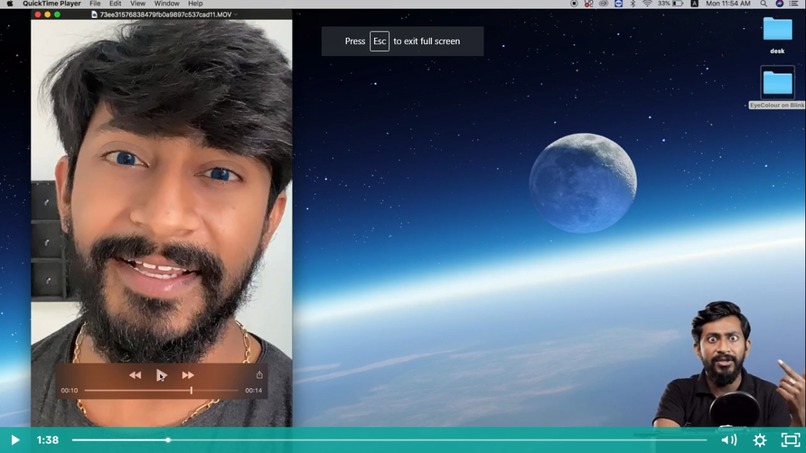Click the 1:38 video timestamp

(47, 440)
